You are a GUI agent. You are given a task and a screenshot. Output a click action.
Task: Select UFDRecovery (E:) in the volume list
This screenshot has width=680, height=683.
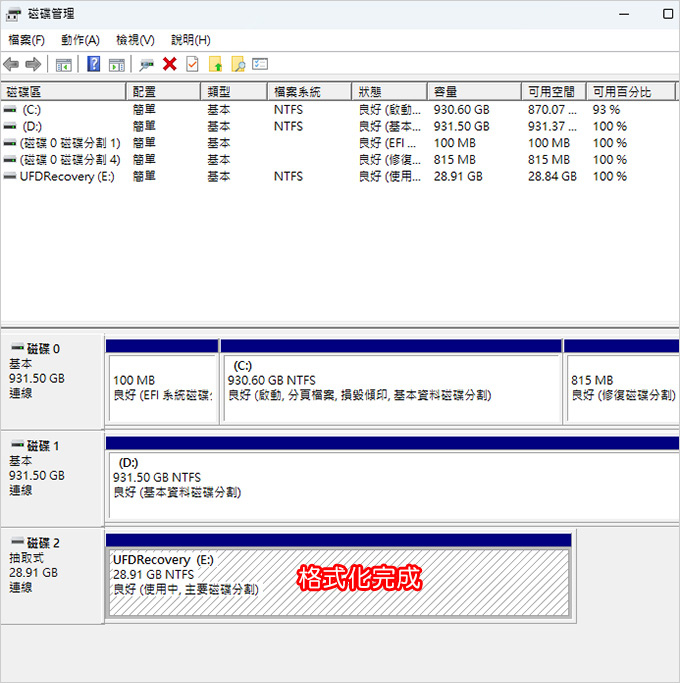coord(67,176)
